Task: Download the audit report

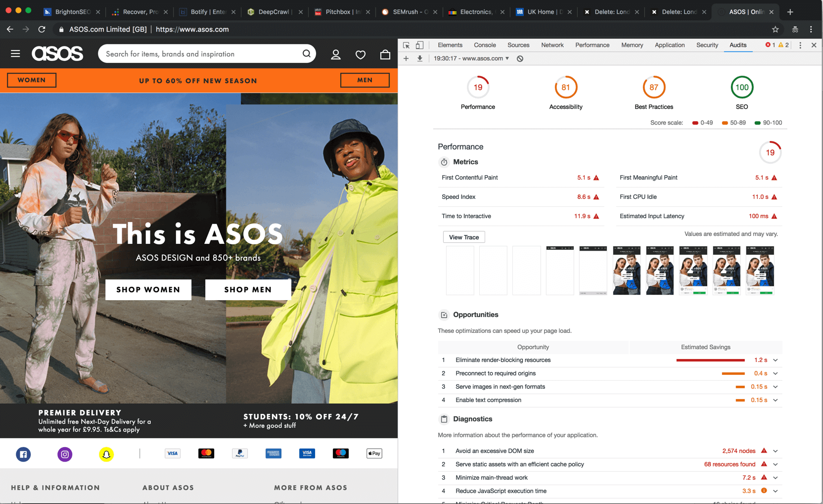Action: click(x=420, y=58)
